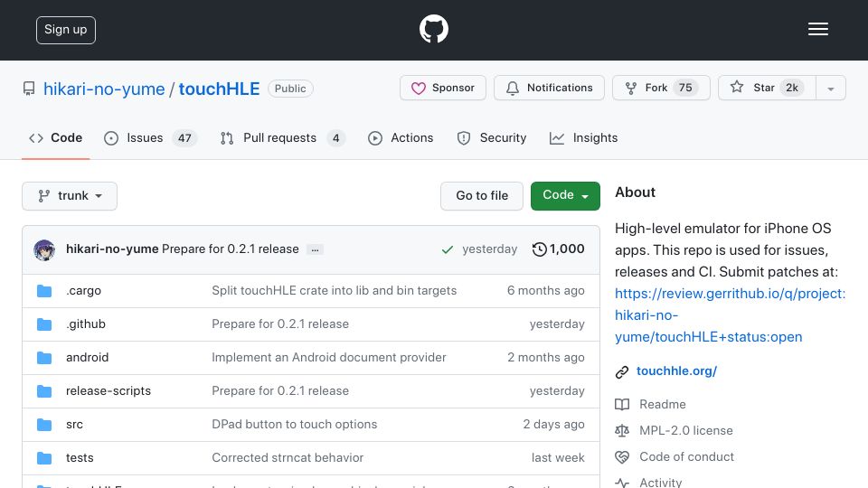Screen dimensions: 868x488
Task: Open the Actions tab
Action: (401, 137)
